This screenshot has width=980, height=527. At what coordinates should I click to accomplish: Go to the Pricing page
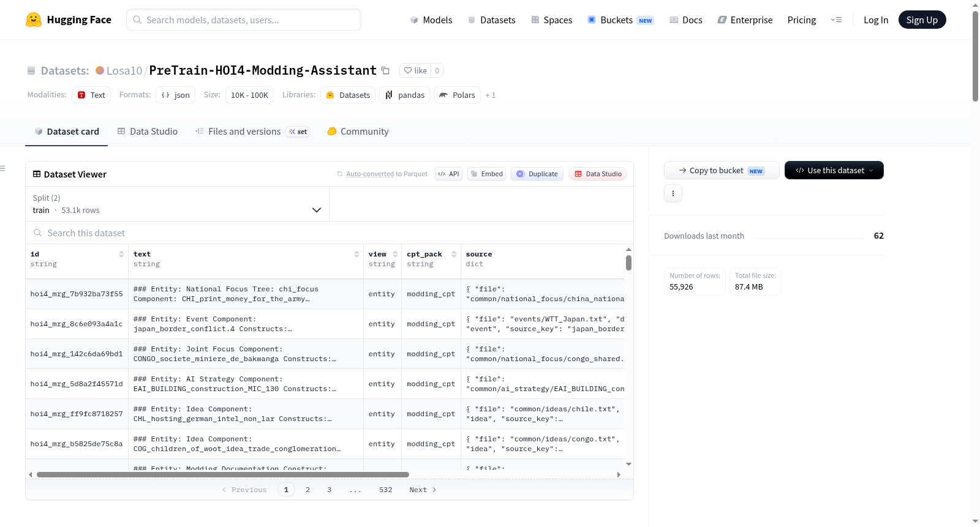pos(802,20)
